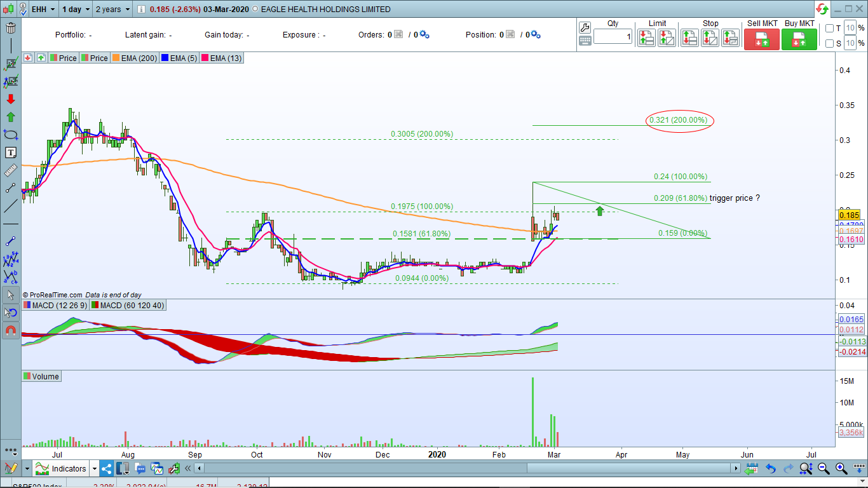Click the zoom out magnifier icon
Viewport: 868px width, 488px height.
(824, 469)
